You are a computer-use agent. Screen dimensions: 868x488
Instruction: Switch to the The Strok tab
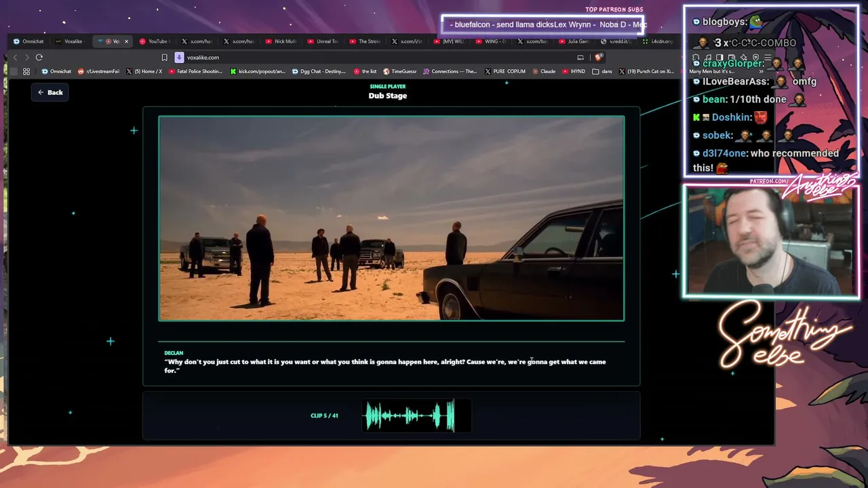point(365,41)
